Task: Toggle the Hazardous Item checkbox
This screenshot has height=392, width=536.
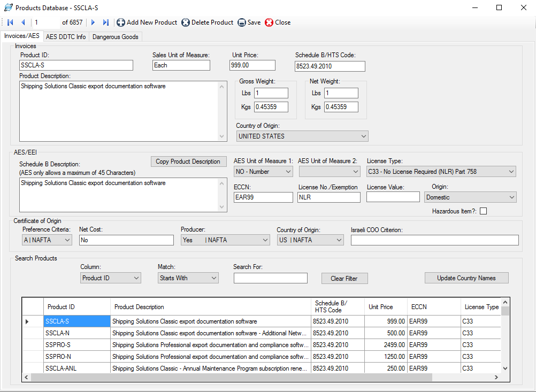Action: click(484, 211)
